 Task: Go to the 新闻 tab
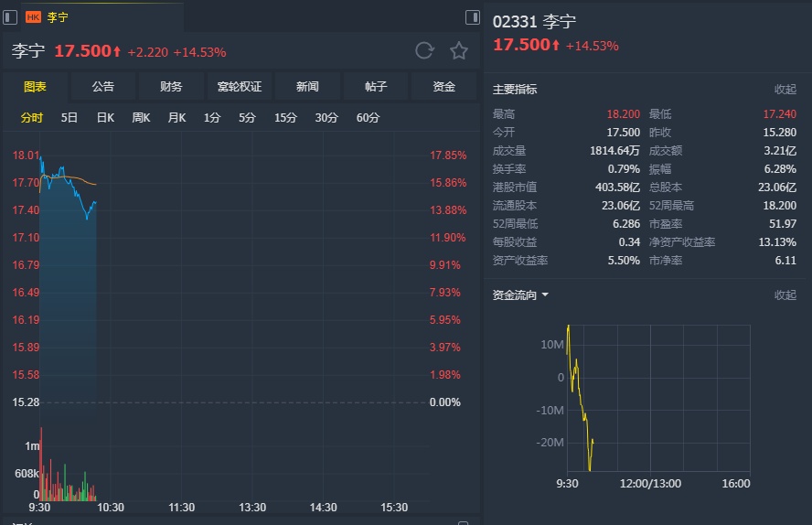click(x=307, y=87)
